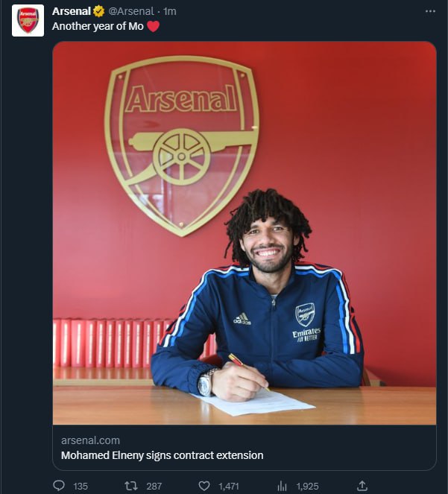Viewport: 448px width, 494px height.
Task: Click the red heart emoji in the tweet
Action: 153,27
